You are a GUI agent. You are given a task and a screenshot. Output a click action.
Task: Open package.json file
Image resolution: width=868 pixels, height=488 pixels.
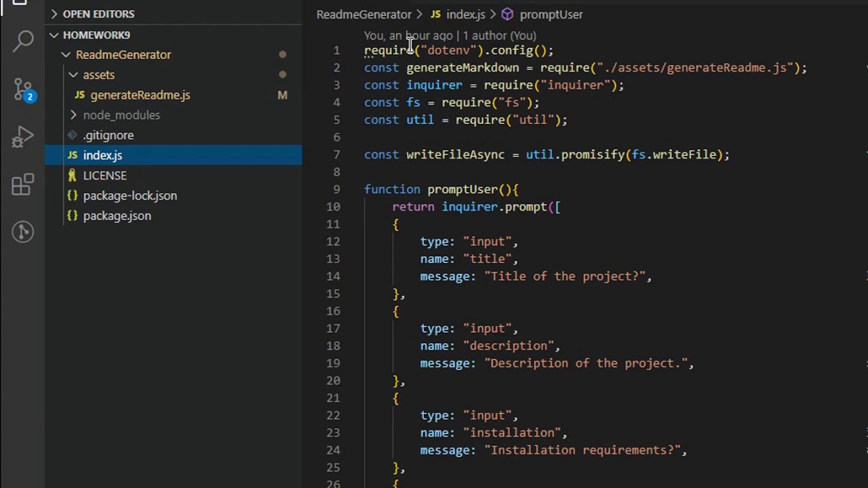117,216
